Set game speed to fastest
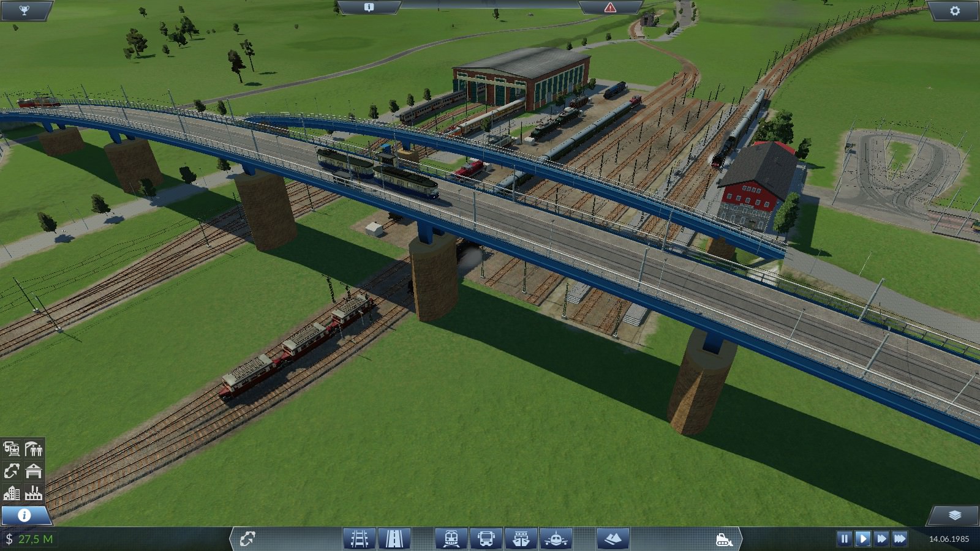Screen dimensions: 980x551 click(x=900, y=539)
